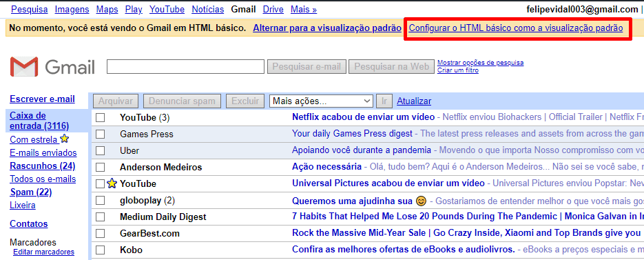
Task: Click the Denunciar spam button
Action: (182, 101)
